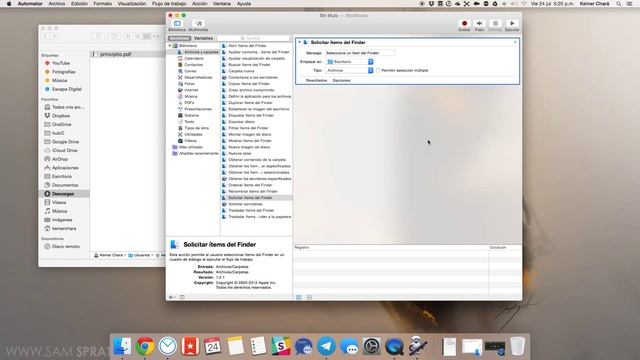Select the 'Carpeta nueva' action
Screen dimensions: 640x360
(241, 71)
